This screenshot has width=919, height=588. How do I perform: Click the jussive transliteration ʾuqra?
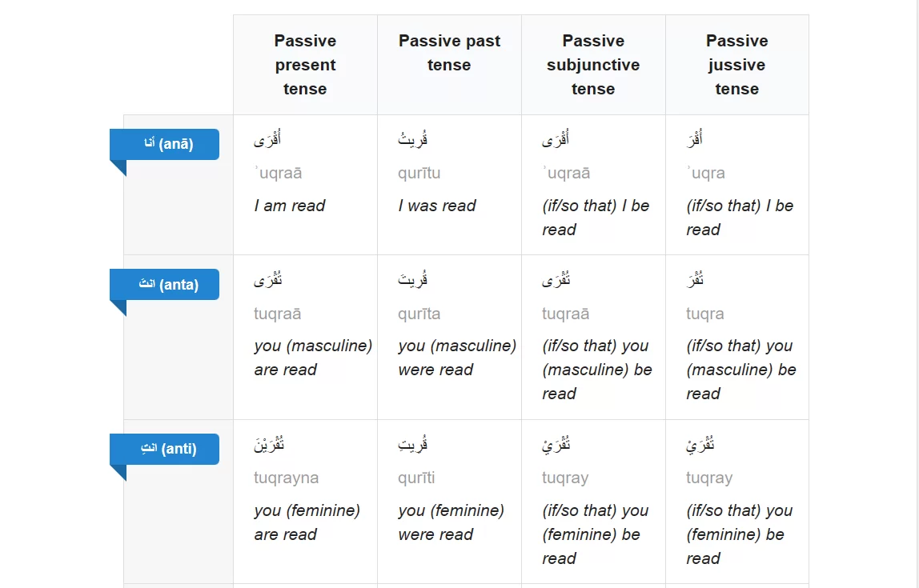[x=706, y=174]
